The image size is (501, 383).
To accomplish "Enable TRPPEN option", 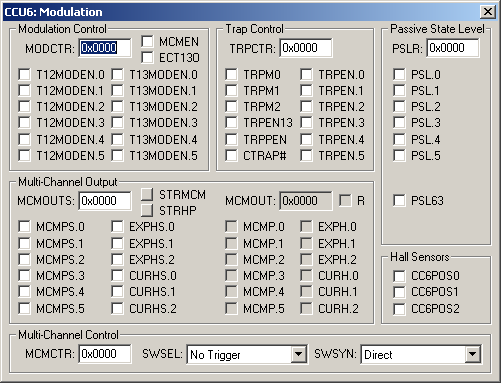I will pos(231,139).
